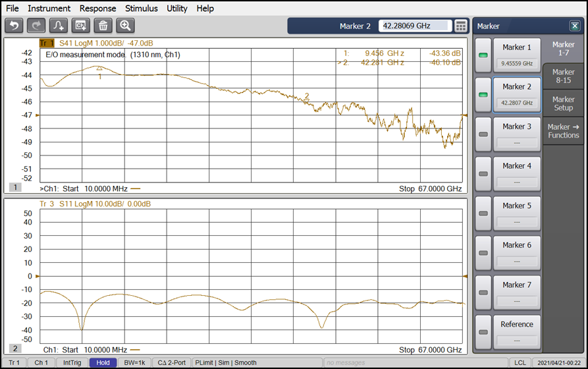Image resolution: width=588 pixels, height=369 pixels.
Task: Click the add channel icon
Action: click(x=82, y=26)
